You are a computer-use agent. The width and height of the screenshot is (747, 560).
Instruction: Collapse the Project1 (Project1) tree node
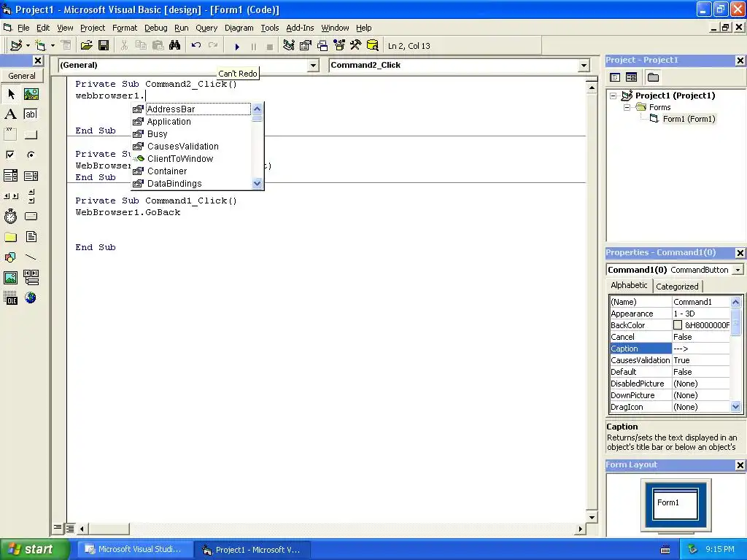point(614,96)
